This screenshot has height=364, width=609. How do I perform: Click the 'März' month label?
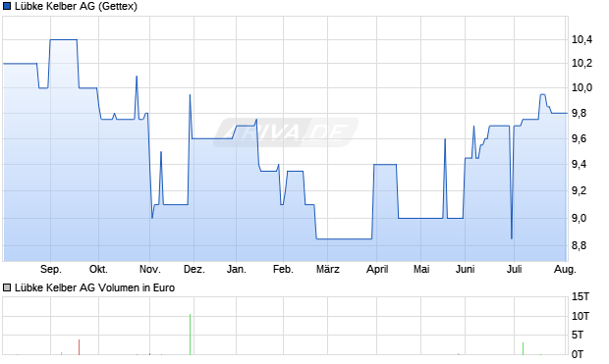(328, 269)
